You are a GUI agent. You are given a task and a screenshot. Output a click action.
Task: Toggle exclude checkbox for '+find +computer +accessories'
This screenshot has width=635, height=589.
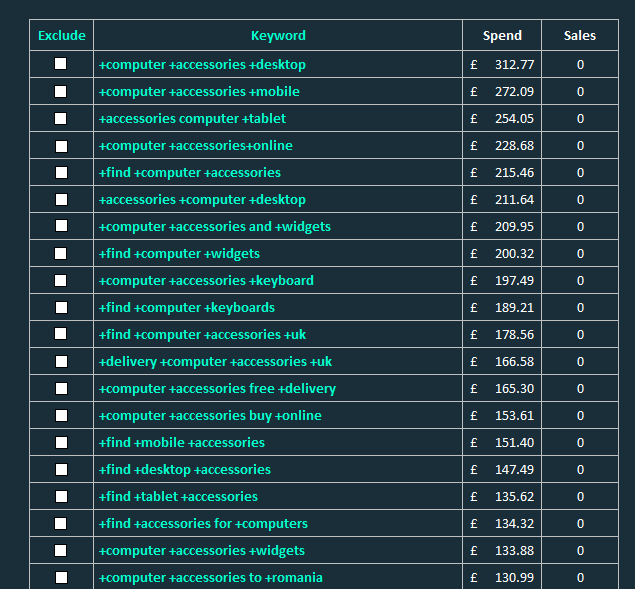(61, 172)
